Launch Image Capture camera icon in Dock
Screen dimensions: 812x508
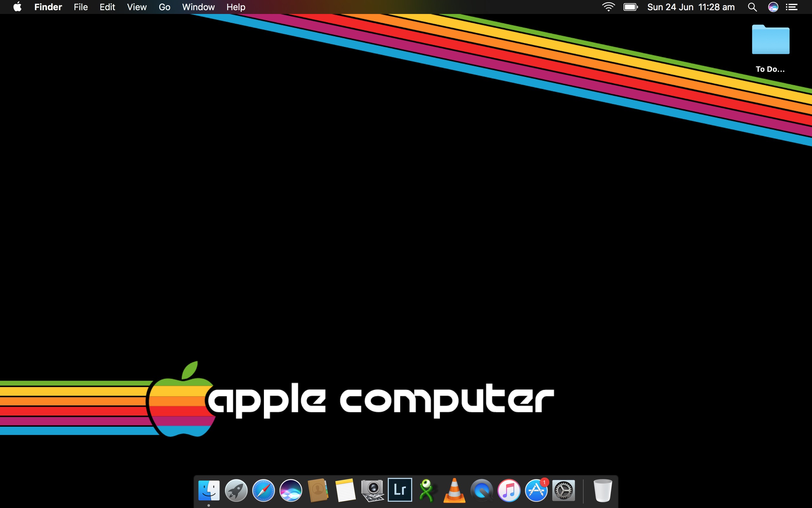tap(372, 490)
